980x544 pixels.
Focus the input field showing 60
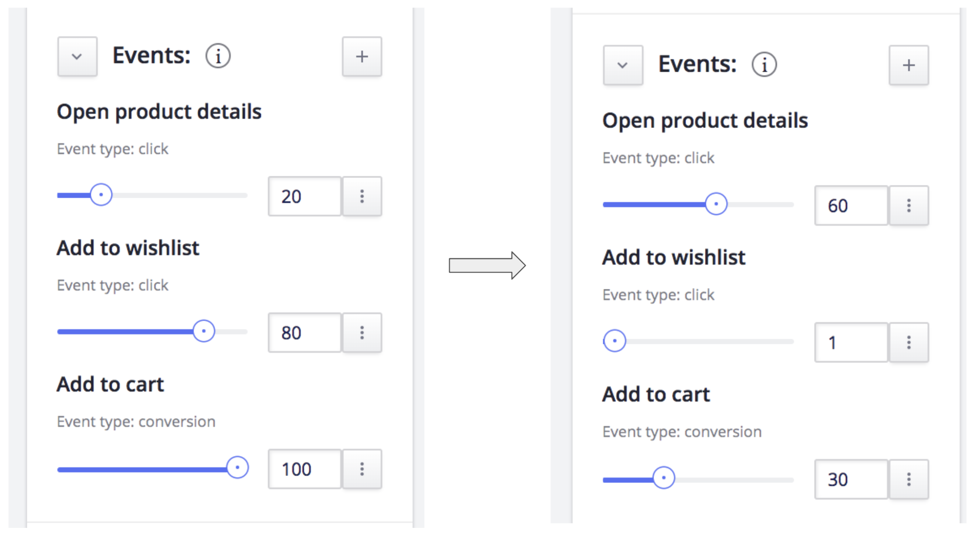(851, 206)
